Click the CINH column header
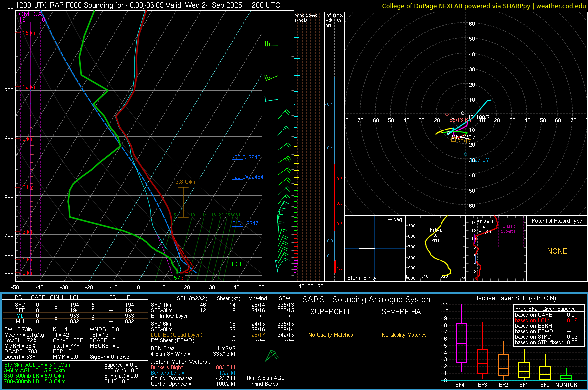The height and width of the screenshot is (390, 588). point(56,297)
